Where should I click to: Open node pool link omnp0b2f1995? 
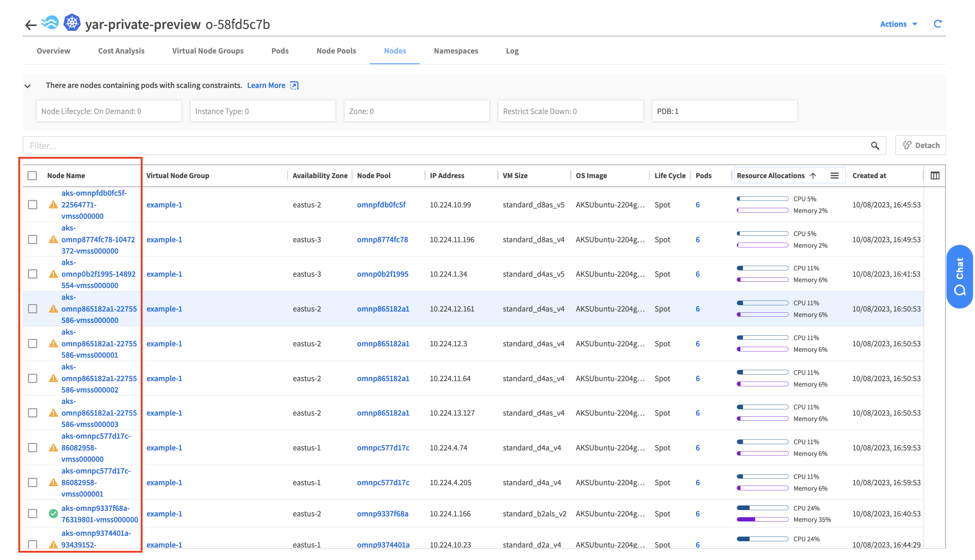(x=382, y=274)
